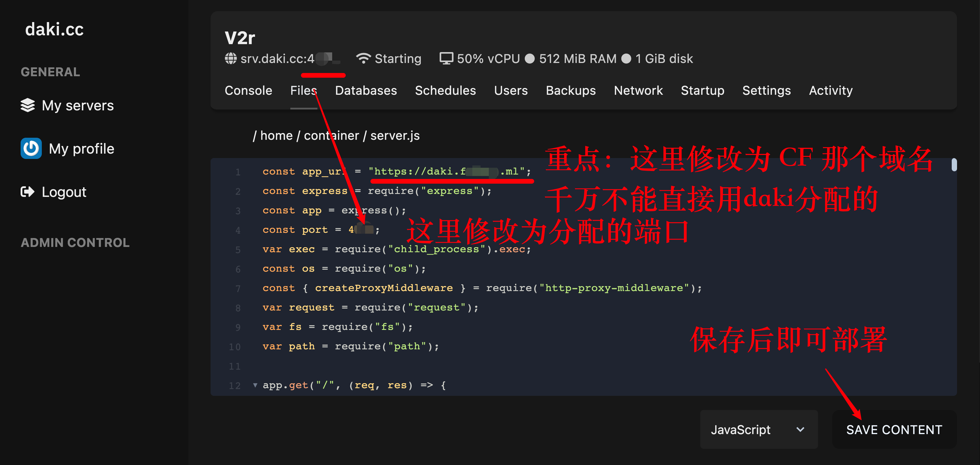Click the My servers stack icon
Screen dimensions: 980x465
27,105
